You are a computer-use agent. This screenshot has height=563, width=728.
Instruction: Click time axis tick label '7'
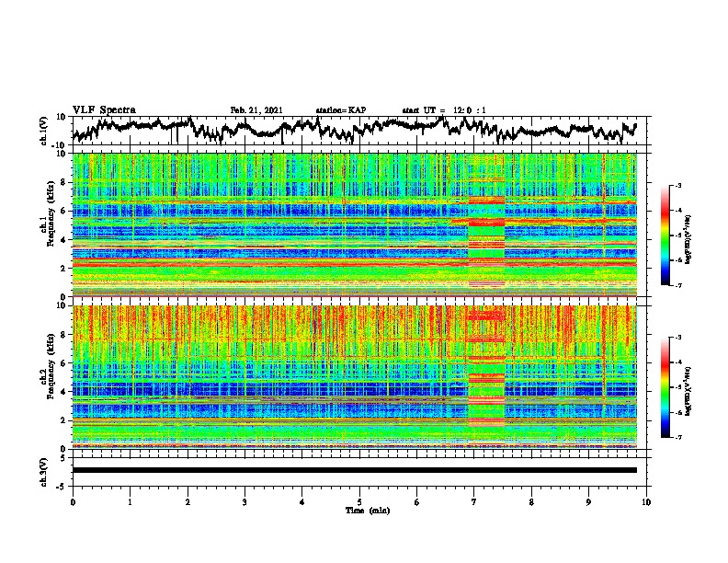pos(474,502)
